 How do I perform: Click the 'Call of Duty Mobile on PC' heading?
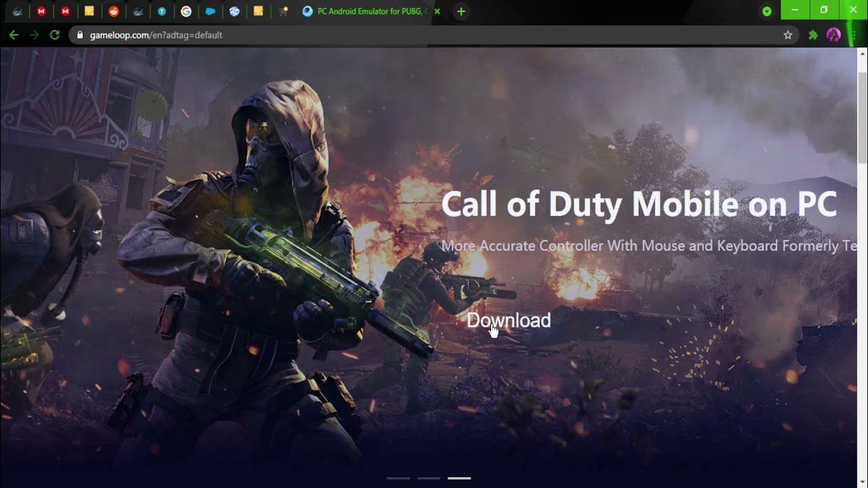pos(639,204)
